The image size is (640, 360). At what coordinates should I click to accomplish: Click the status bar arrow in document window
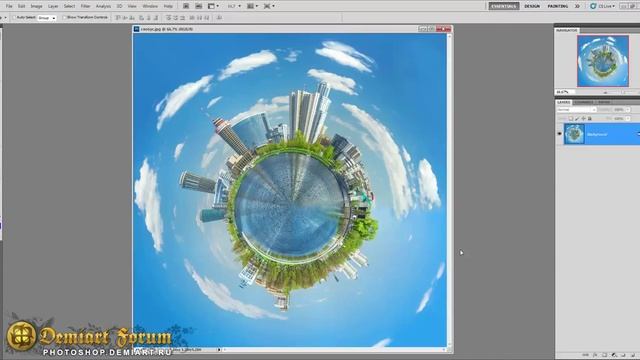click(219, 350)
